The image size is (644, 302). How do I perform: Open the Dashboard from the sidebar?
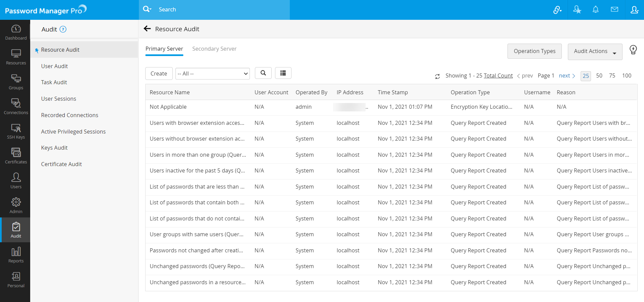(16, 32)
